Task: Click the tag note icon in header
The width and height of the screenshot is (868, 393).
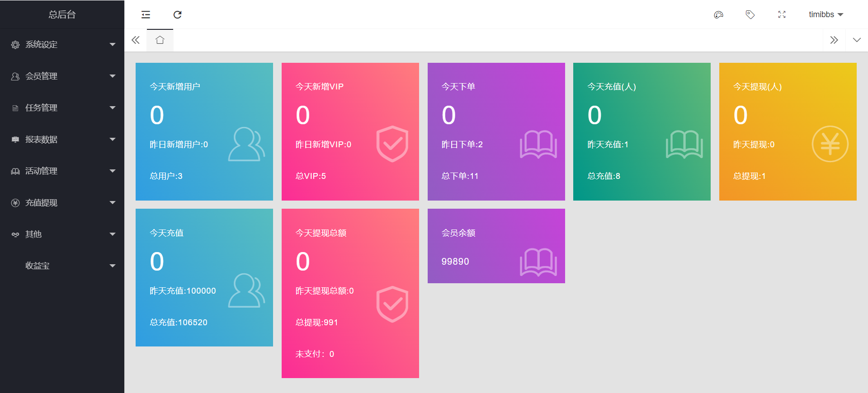Action: click(x=750, y=15)
